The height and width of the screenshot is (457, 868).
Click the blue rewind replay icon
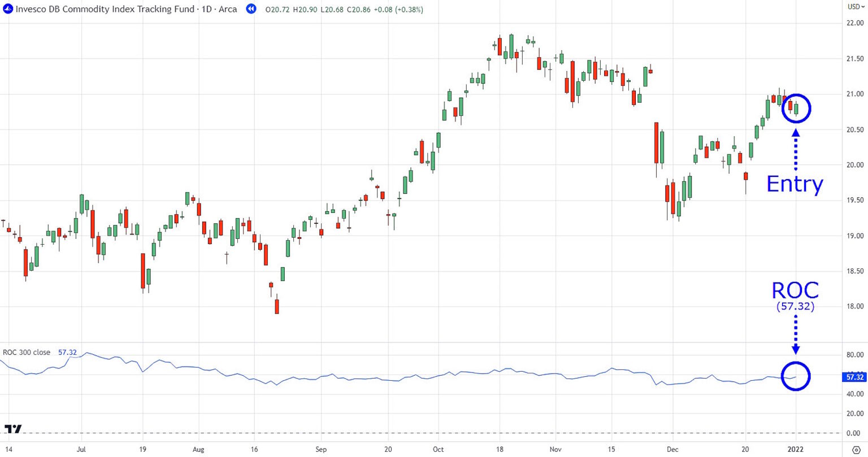click(251, 9)
